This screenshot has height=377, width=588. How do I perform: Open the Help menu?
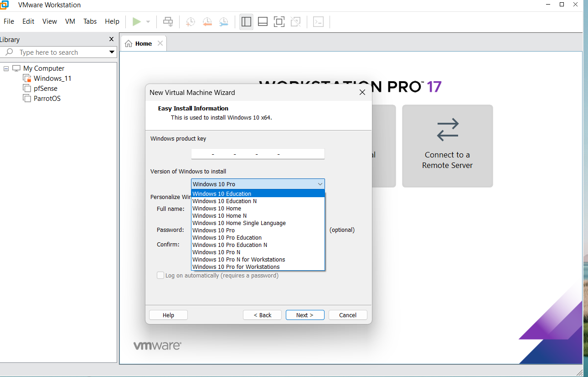point(112,21)
